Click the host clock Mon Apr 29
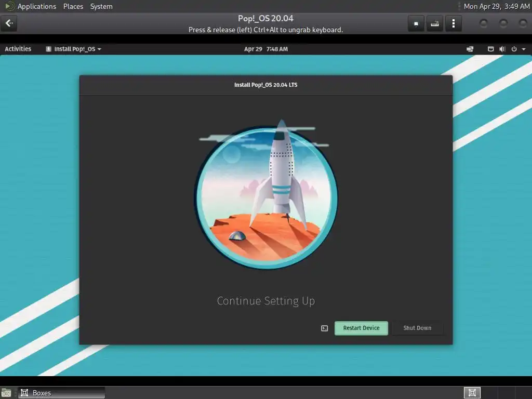 click(x=496, y=6)
